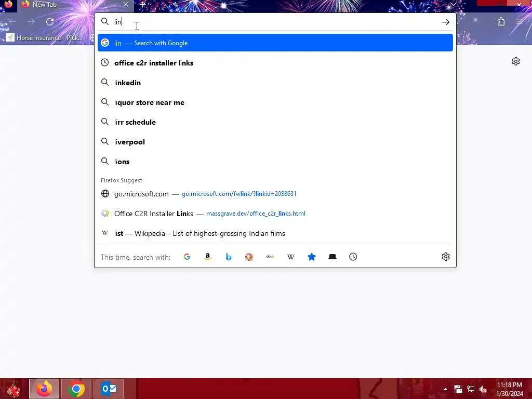Open Wikipedia highest-grossing Indian films suggestion
532x399 pixels.
click(275, 233)
